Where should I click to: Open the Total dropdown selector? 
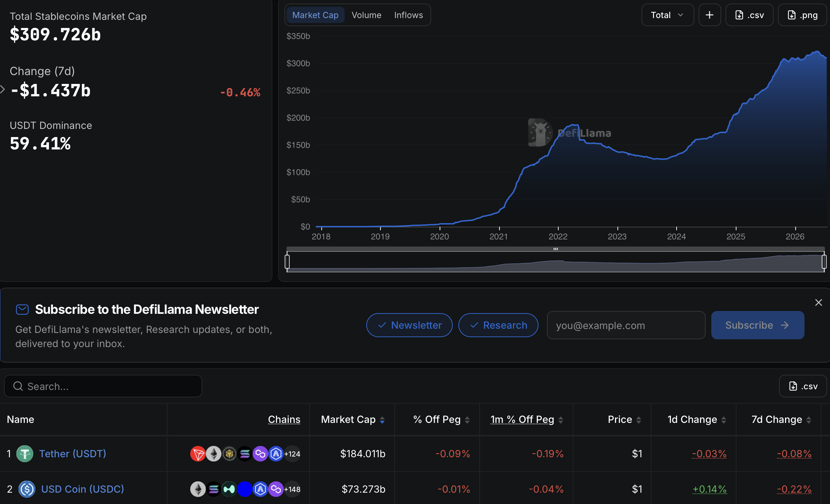click(x=667, y=15)
